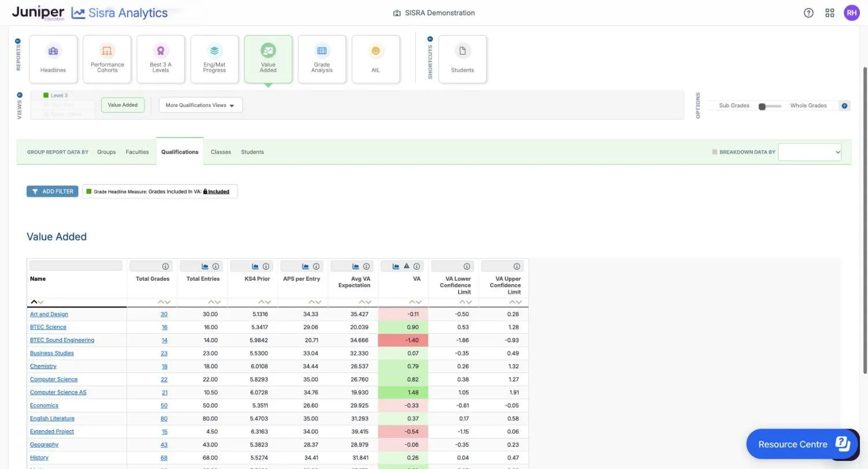The height and width of the screenshot is (469, 868).
Task: Open the Grade Analysis report
Action: click(322, 59)
